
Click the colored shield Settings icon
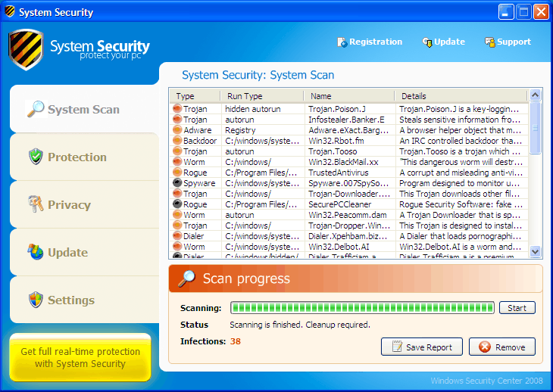[x=36, y=300]
